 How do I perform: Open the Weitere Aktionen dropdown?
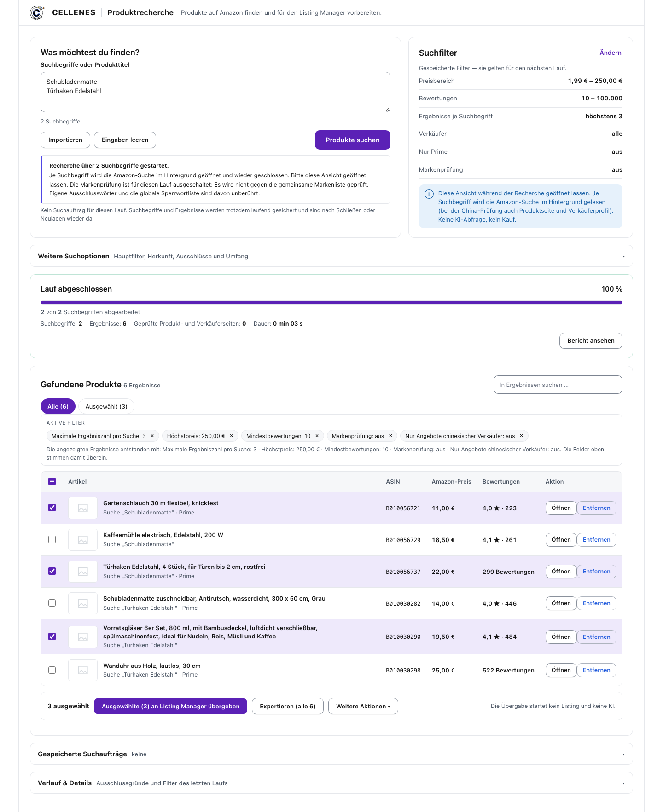[x=363, y=706]
